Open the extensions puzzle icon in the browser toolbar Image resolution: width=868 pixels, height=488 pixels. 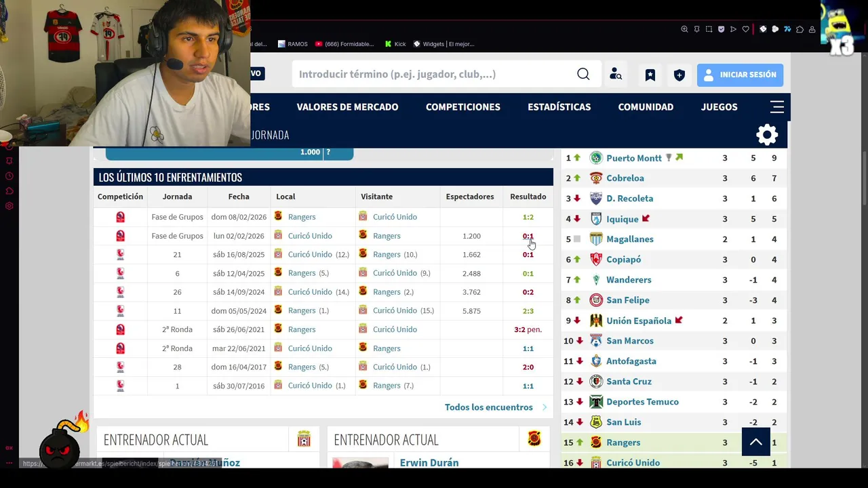pos(800,29)
